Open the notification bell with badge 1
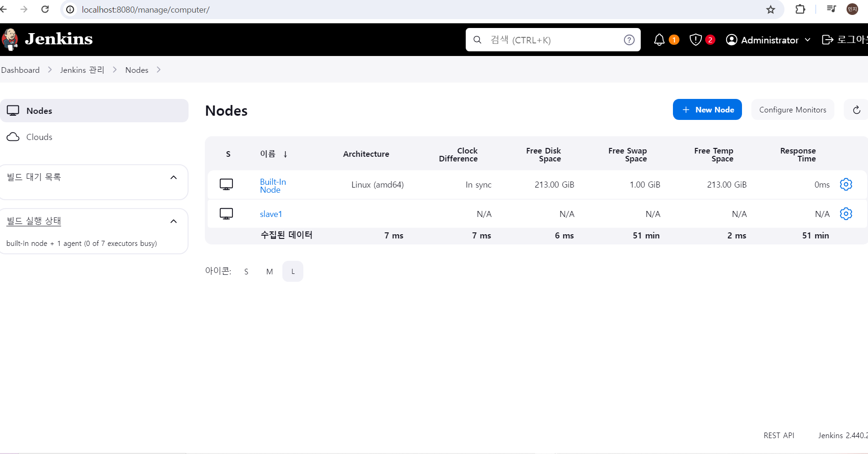868x454 pixels. [659, 40]
